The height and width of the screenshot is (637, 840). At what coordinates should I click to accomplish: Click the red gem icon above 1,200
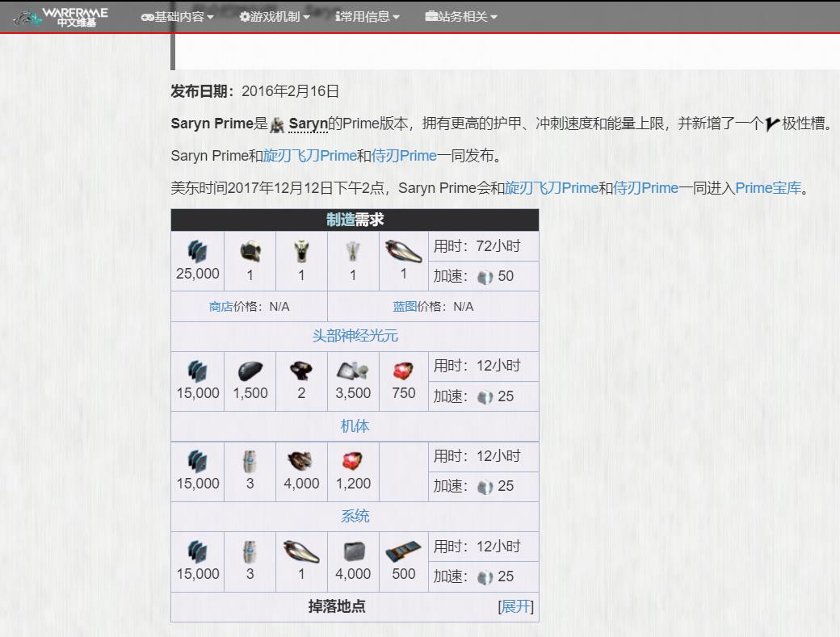coord(352,461)
